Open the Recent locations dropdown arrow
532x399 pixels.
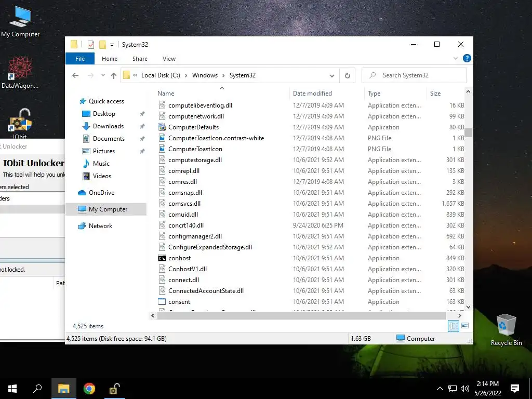coord(103,75)
